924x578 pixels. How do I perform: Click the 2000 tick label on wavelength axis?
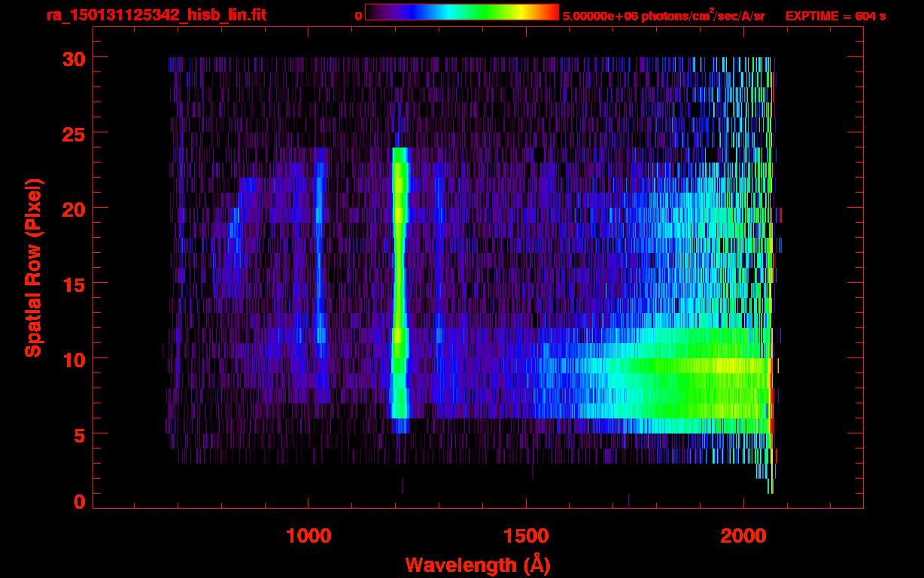[x=743, y=535]
